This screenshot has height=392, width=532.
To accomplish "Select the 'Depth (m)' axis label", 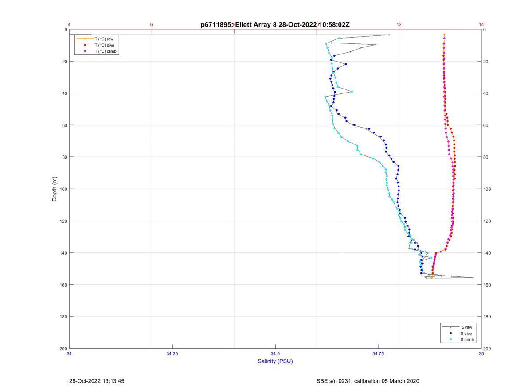I will point(55,189).
